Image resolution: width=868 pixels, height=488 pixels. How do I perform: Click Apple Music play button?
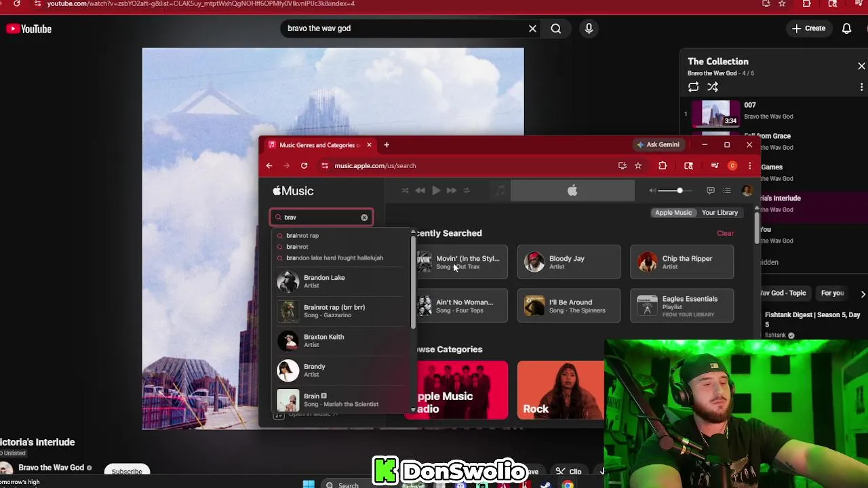[x=436, y=190]
